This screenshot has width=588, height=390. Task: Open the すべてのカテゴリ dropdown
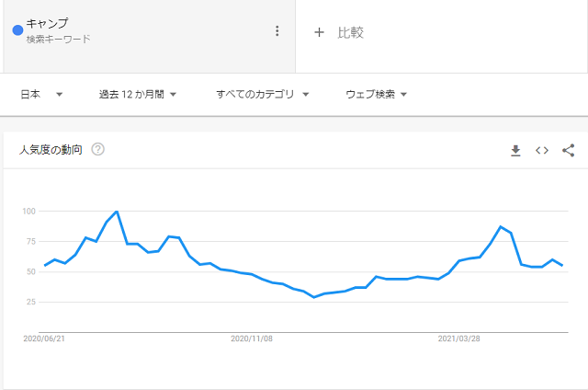tap(263, 94)
